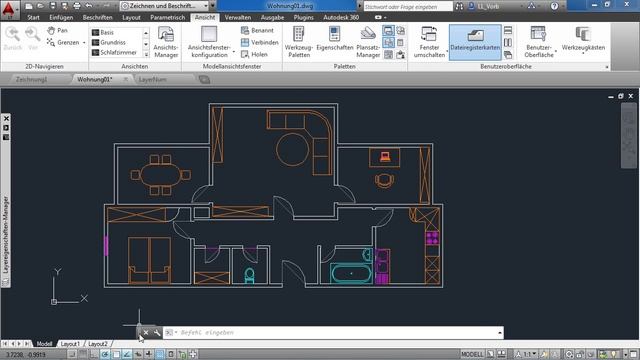
Task: Click the tile vertically windows icon
Action: [508, 42]
